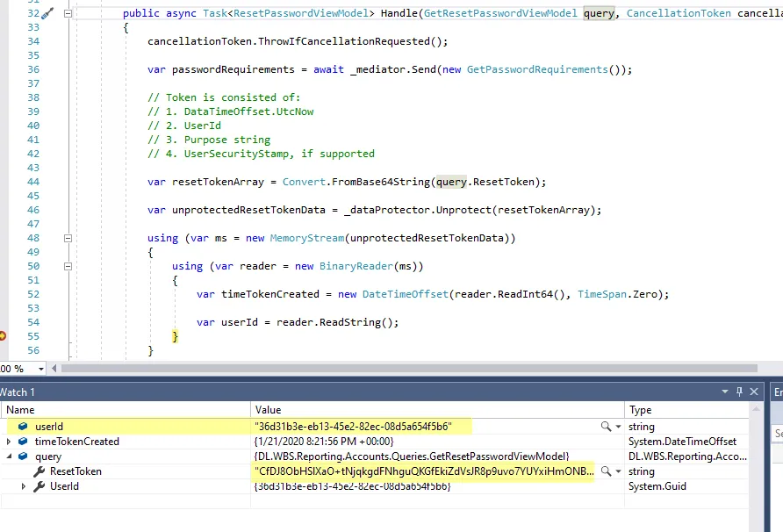
Task: Click the Watch panel scroll up arrow
Action: coord(756,410)
